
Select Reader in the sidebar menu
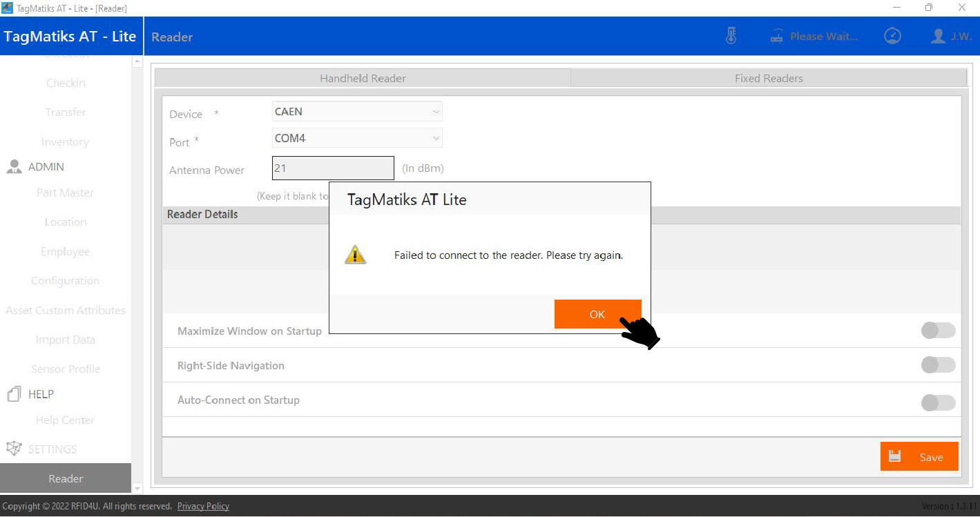point(66,478)
